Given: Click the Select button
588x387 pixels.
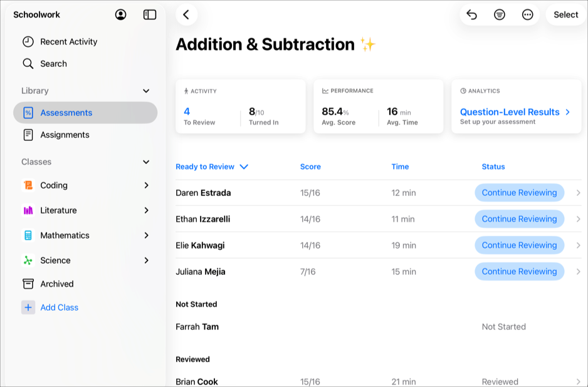Looking at the screenshot, I should click(565, 14).
